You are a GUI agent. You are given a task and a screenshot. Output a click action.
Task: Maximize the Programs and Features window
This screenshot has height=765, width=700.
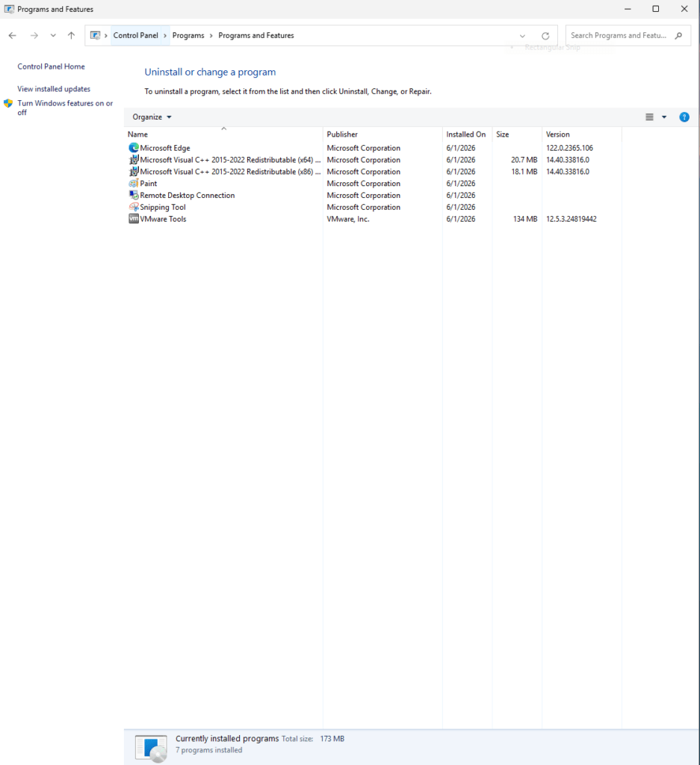(x=656, y=9)
